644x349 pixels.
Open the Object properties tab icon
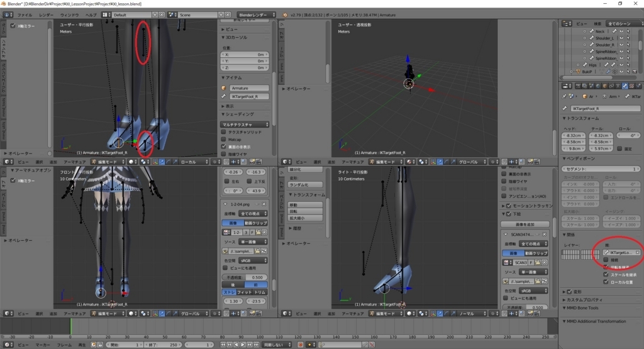tap(604, 86)
